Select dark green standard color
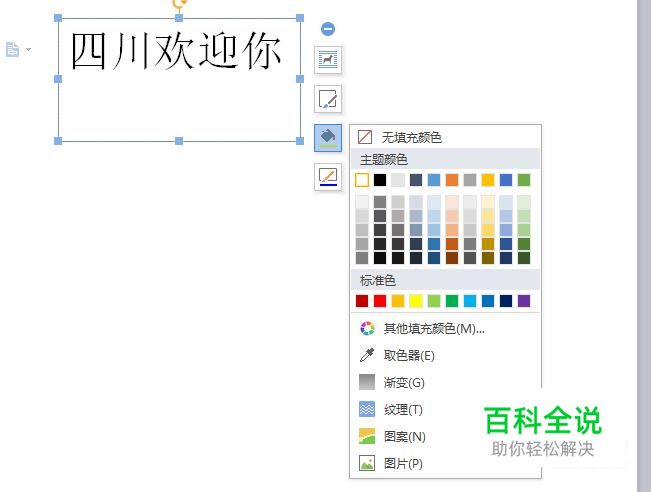651x492 pixels. click(452, 301)
